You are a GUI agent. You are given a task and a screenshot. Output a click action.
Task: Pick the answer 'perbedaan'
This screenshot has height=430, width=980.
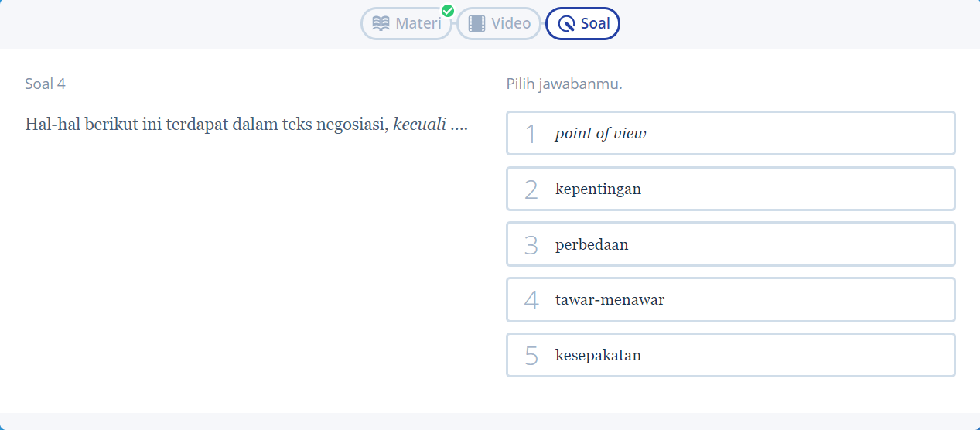tap(592, 244)
